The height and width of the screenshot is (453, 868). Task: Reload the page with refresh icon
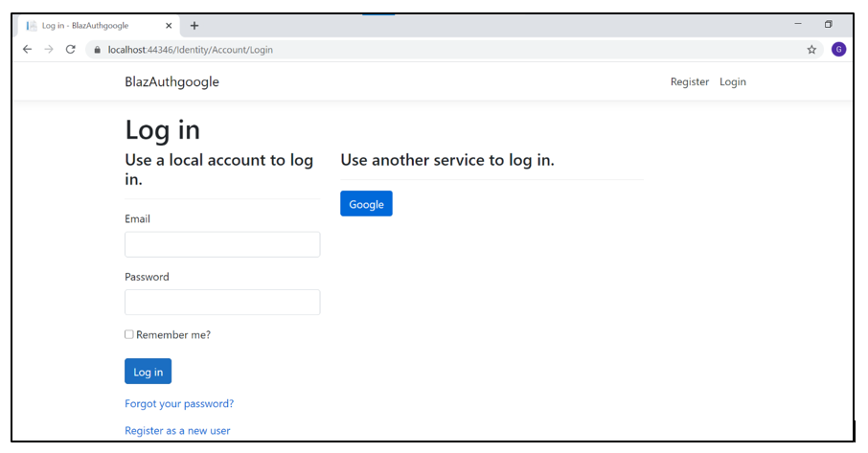tap(70, 49)
